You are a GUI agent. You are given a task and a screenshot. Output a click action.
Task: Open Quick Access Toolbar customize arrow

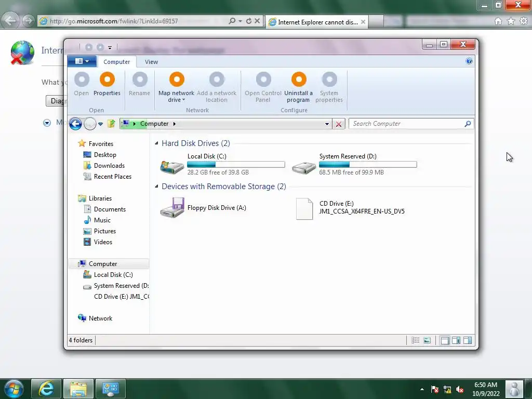[110, 48]
